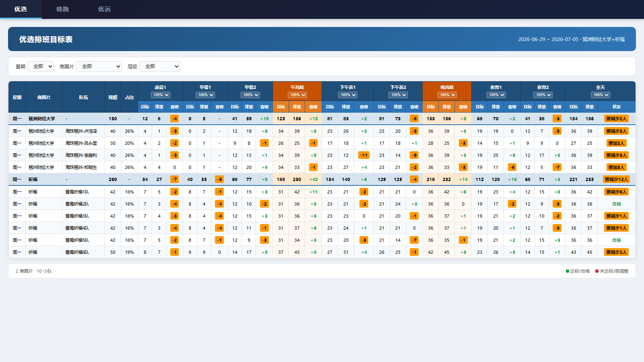This screenshot has height=362, width=644.
Task: Open the 蜂跑 tab
Action: point(62,9)
